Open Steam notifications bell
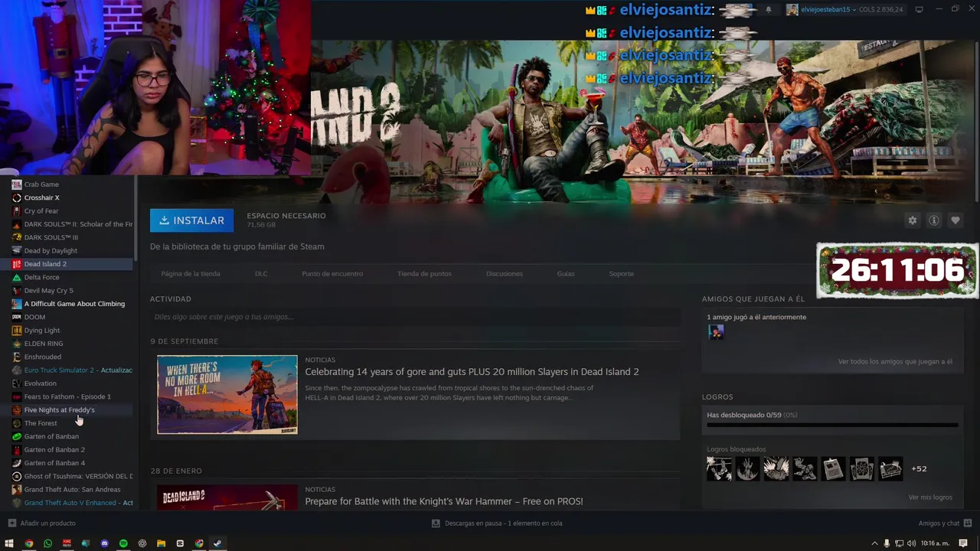This screenshot has width=980, height=551. 769,9
